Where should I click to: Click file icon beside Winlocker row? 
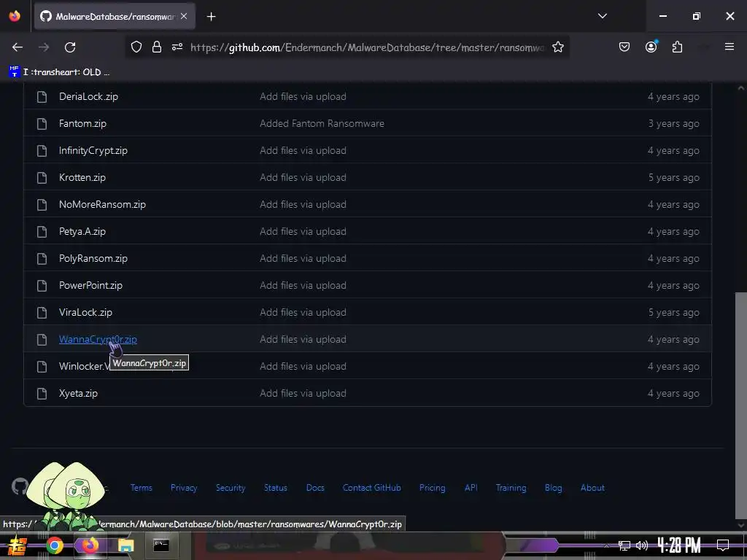[x=42, y=367]
